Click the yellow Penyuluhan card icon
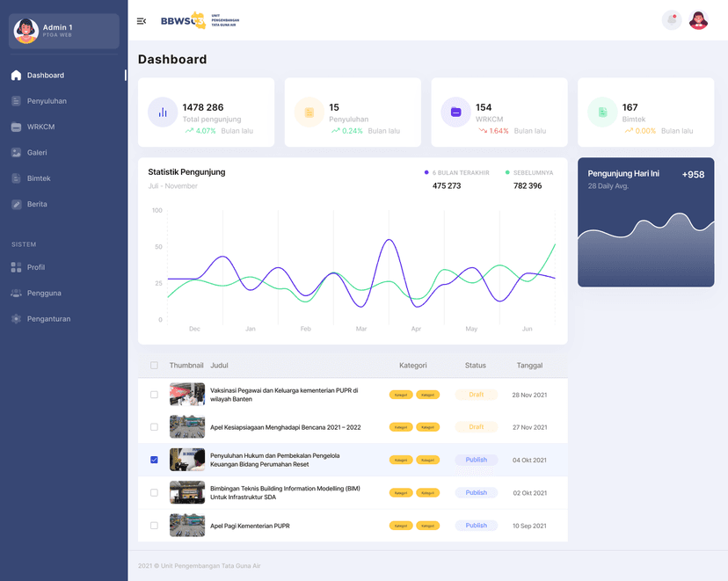 [x=309, y=113]
